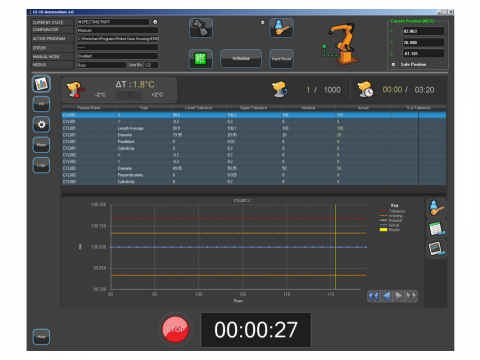The height and width of the screenshot is (360, 480).
Task: Click the Actual column header
Action: pos(363,108)
